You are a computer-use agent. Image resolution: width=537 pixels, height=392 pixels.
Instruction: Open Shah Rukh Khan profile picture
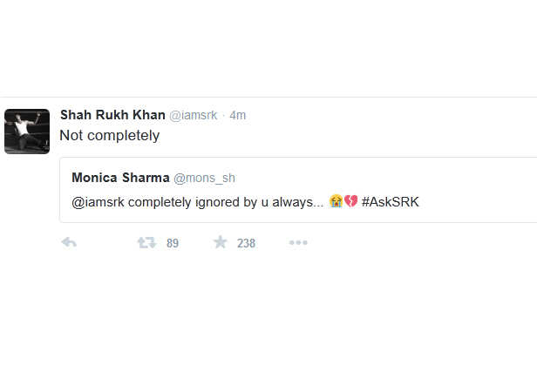pyautogui.click(x=27, y=132)
